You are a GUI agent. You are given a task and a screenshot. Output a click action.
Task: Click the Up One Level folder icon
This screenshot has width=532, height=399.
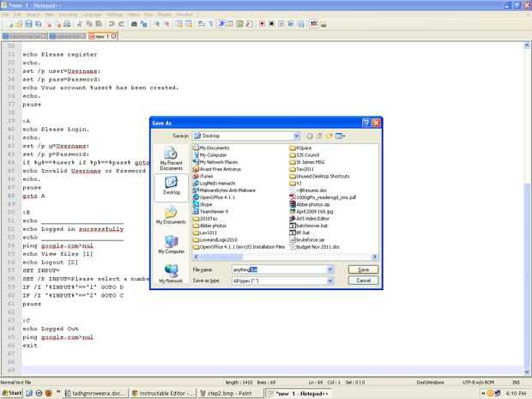[319, 136]
